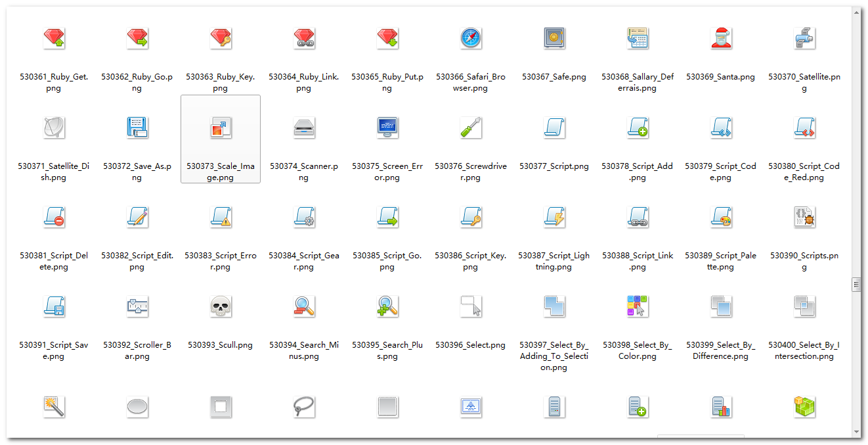Click the Select By Color icon
This screenshot has width=868, height=445.
click(x=638, y=306)
